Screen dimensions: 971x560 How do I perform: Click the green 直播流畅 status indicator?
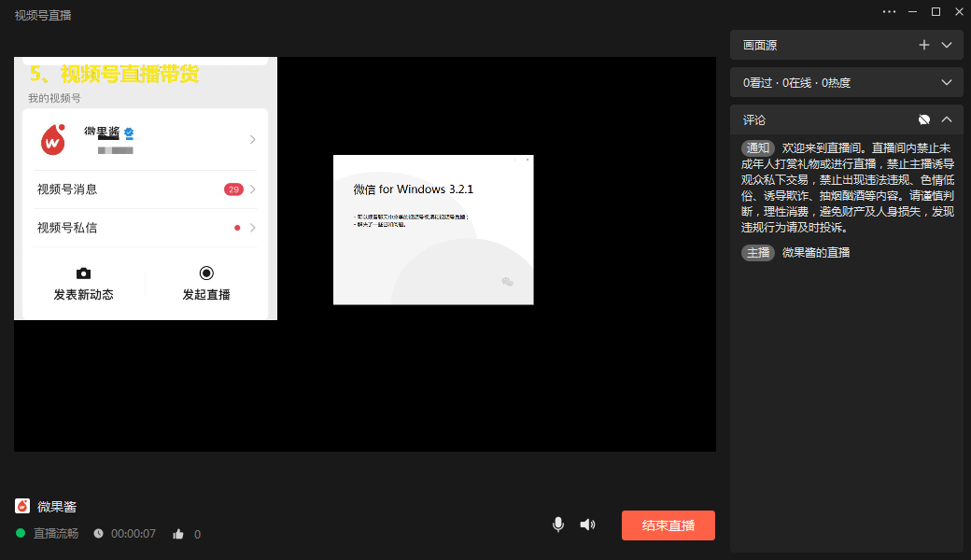point(21,533)
